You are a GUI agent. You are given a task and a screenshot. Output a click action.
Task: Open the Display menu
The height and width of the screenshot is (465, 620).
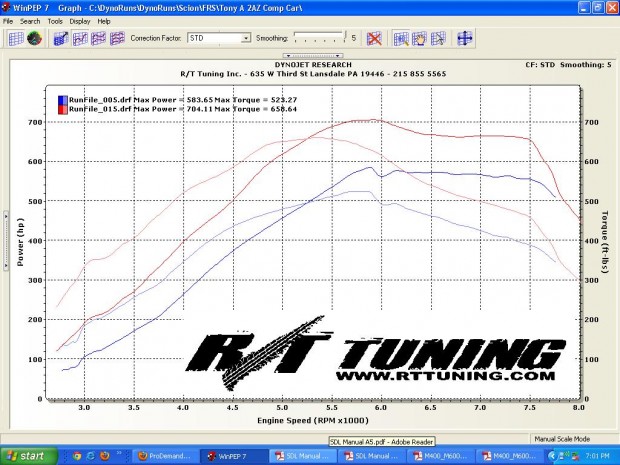coord(79,20)
